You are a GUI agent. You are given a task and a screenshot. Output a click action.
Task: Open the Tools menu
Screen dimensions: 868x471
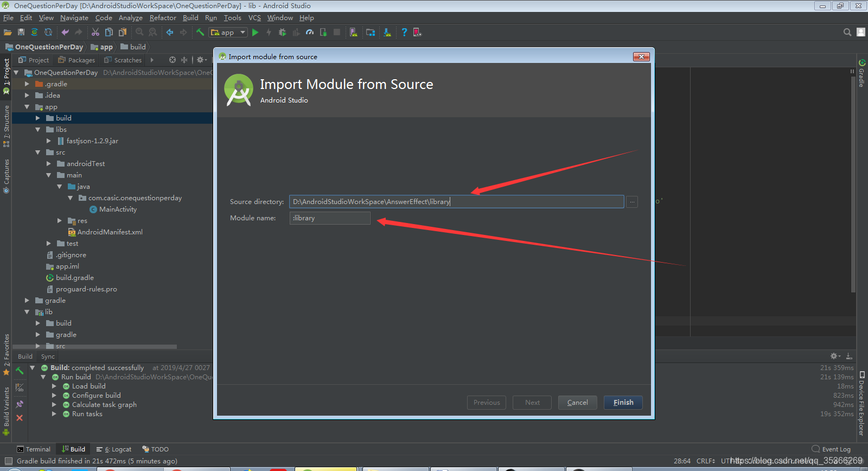[x=233, y=18]
